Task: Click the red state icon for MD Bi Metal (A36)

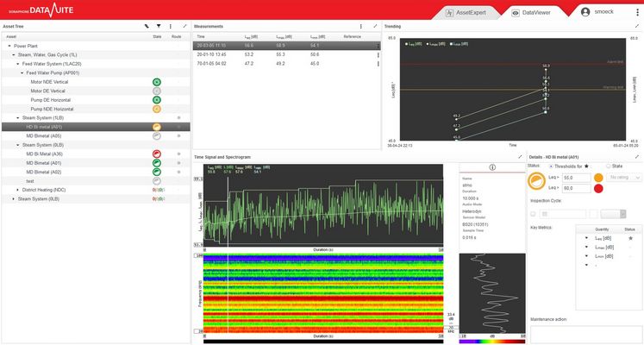Action: point(157,154)
